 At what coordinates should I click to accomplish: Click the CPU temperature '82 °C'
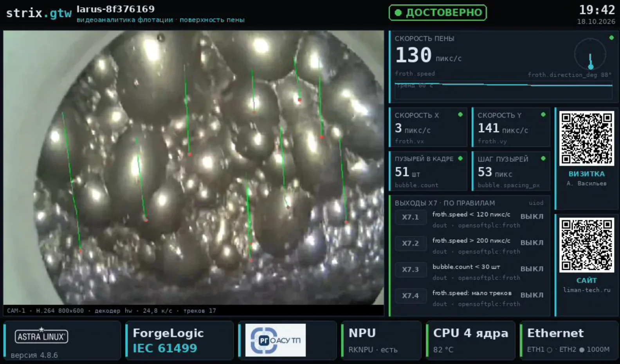click(x=443, y=350)
